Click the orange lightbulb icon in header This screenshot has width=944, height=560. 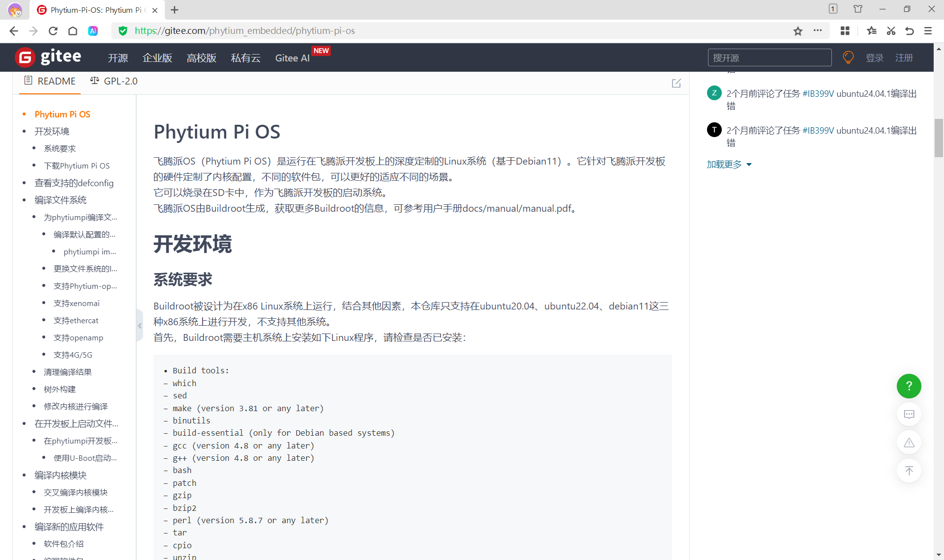click(x=848, y=57)
